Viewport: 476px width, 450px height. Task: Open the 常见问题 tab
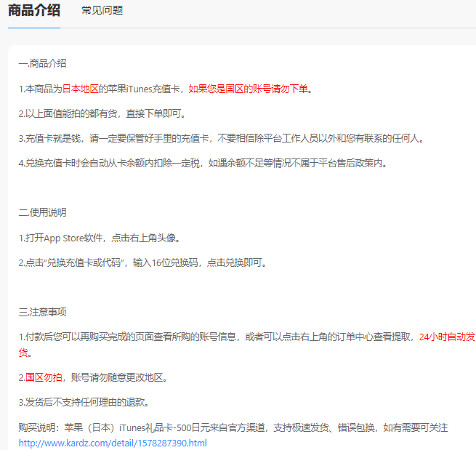(102, 10)
